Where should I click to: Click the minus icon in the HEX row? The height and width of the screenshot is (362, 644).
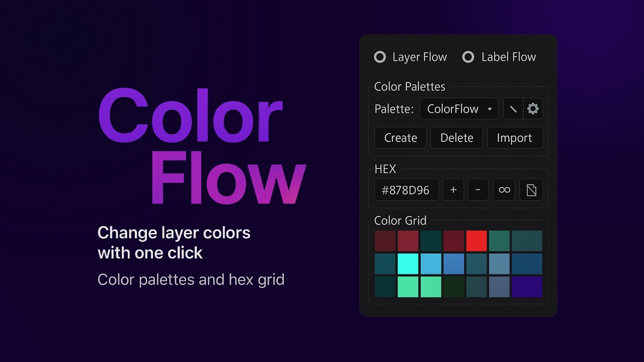pos(478,190)
